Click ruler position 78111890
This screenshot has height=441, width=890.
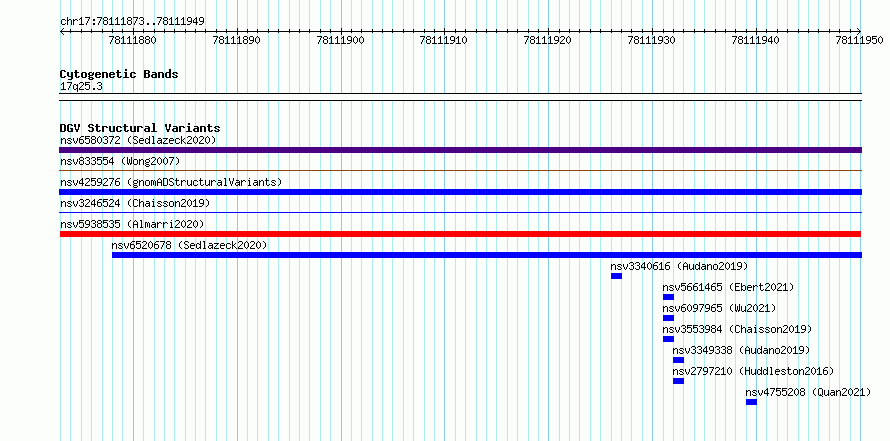[x=236, y=40]
